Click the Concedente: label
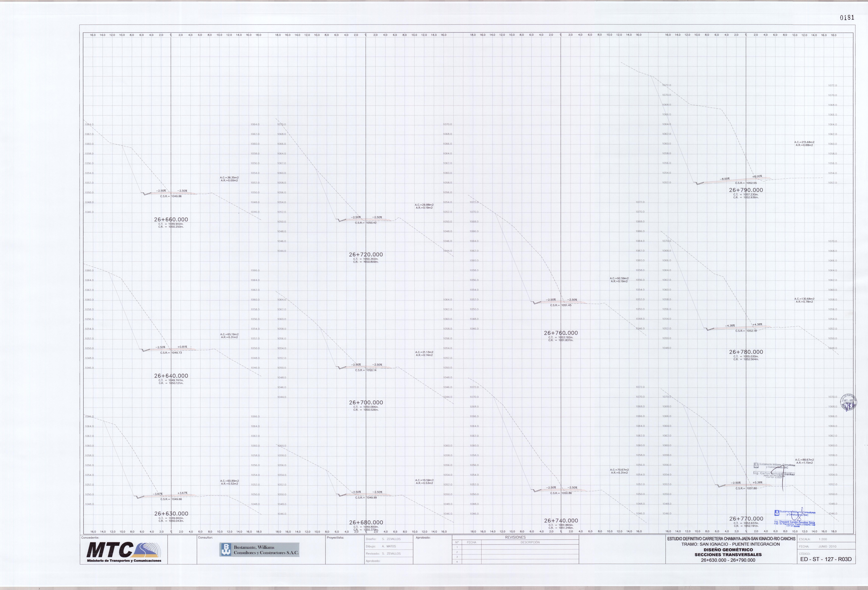 (90, 538)
